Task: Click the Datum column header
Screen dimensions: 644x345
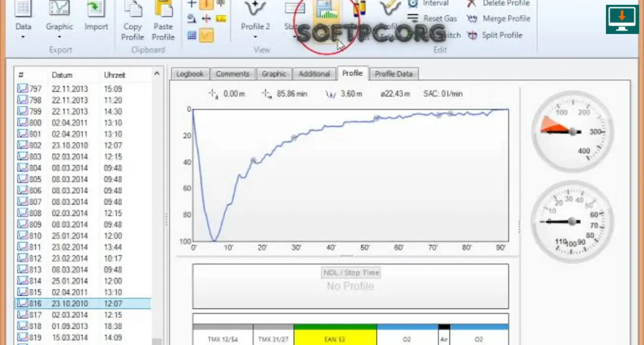Action: (62, 75)
